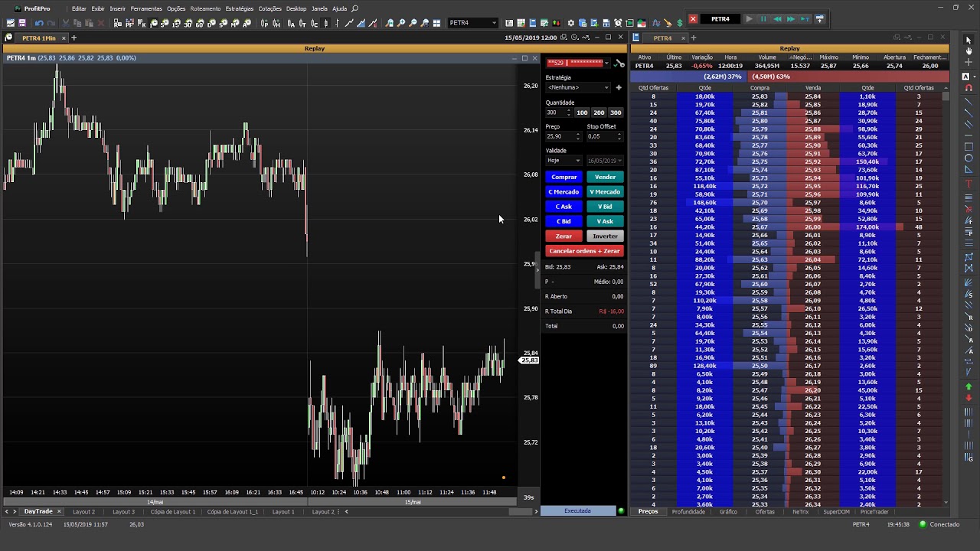This screenshot has height=551, width=980.
Task: Open the Editar menu
Action: click(x=79, y=8)
